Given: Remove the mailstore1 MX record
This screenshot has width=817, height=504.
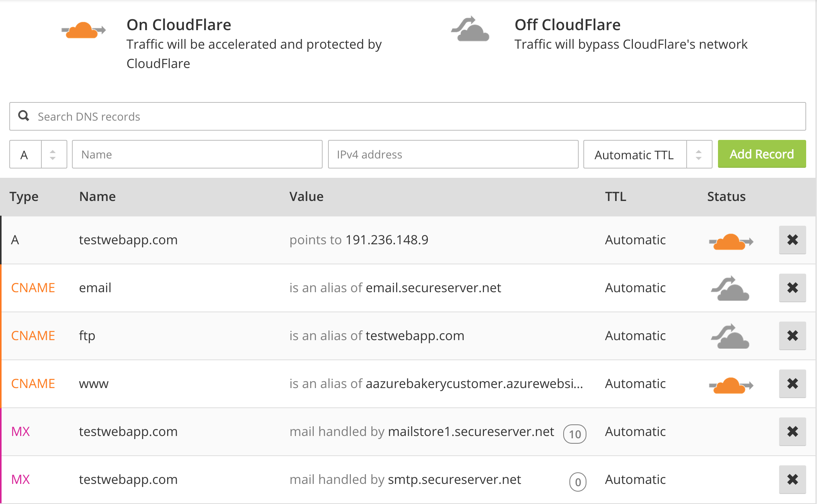Looking at the screenshot, I should click(x=792, y=432).
